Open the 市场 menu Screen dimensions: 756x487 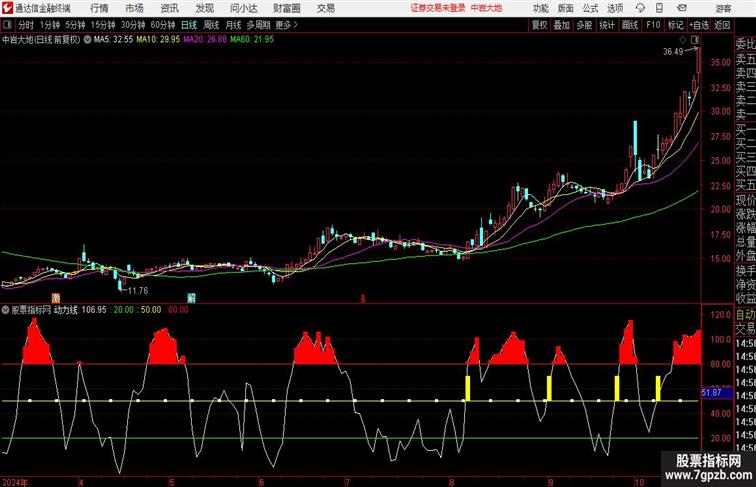point(135,8)
